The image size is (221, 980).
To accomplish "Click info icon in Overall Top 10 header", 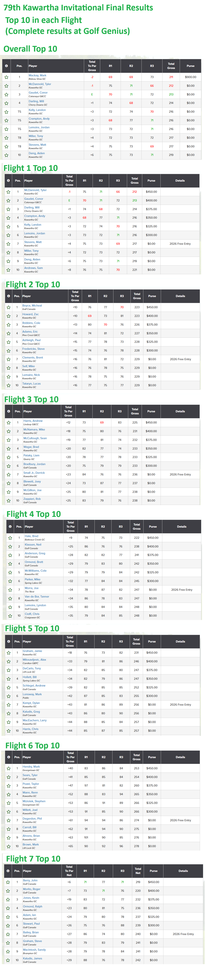I will (6, 66).
